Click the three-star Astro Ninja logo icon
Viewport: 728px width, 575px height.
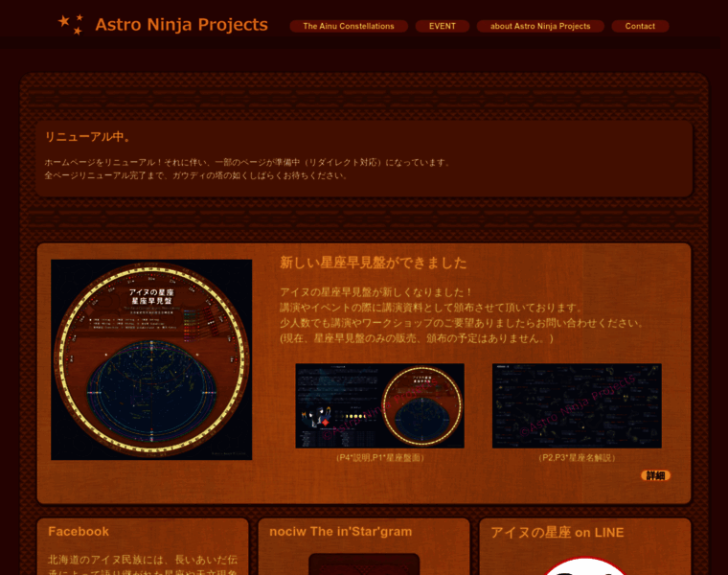(71, 25)
